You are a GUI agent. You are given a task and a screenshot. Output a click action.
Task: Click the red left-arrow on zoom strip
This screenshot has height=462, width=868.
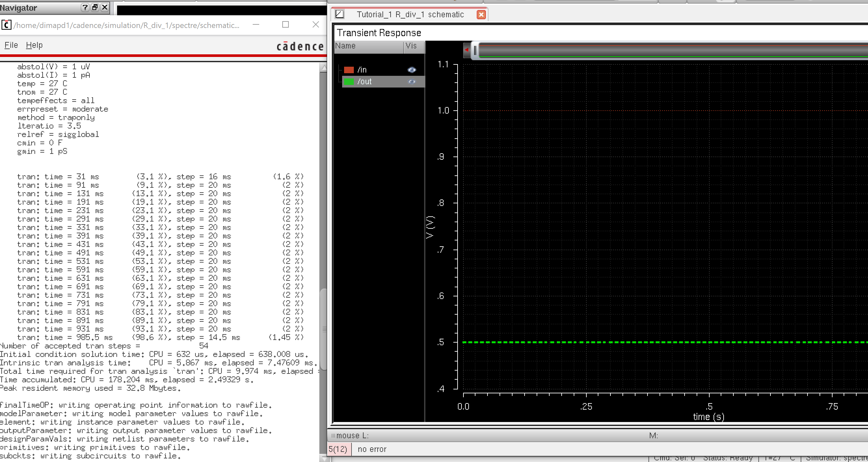(x=466, y=50)
